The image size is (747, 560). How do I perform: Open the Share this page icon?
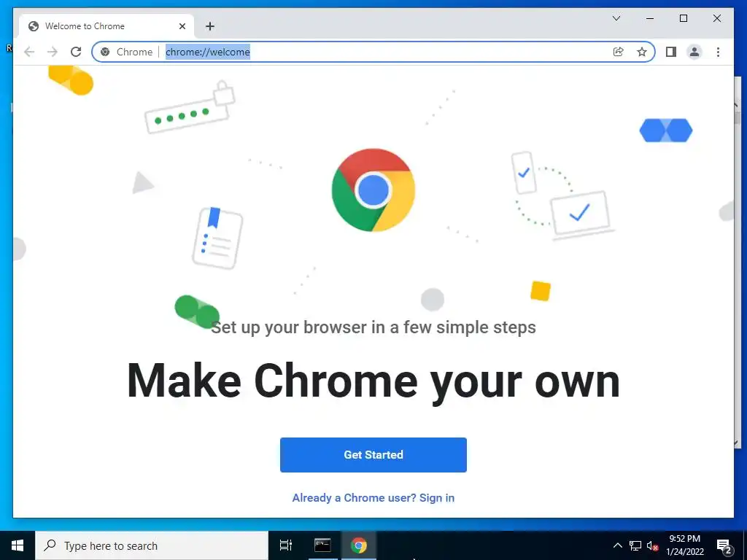(619, 52)
